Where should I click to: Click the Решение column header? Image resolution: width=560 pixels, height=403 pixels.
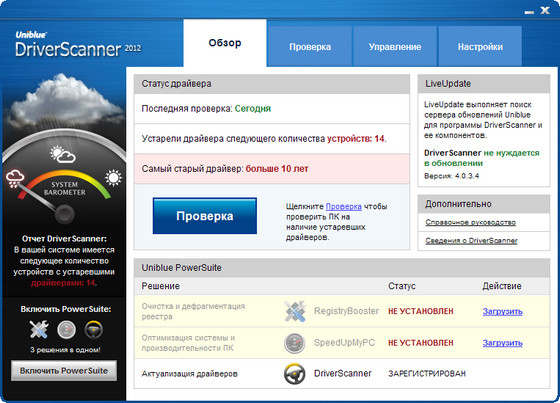(x=160, y=286)
